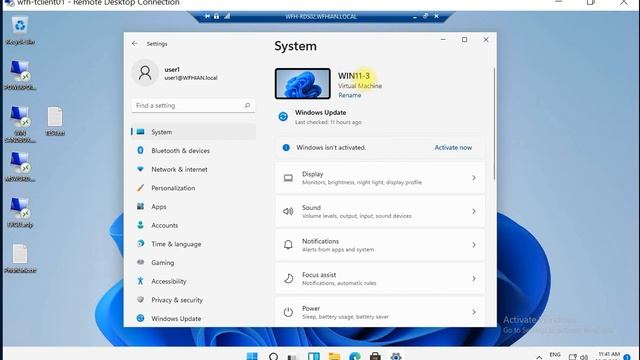Click the Rename link under WIN11-3

[x=350, y=95]
